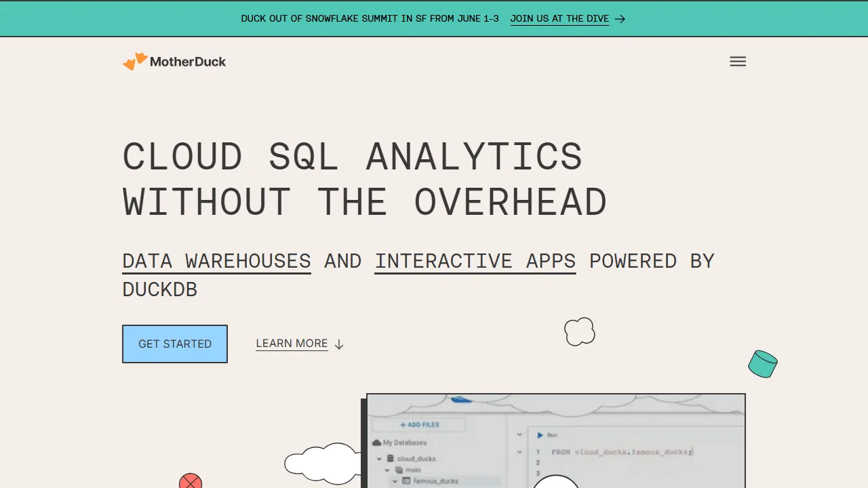The image size is (868, 488).
Task: Open the Data Warehouses link
Action: pos(216,261)
